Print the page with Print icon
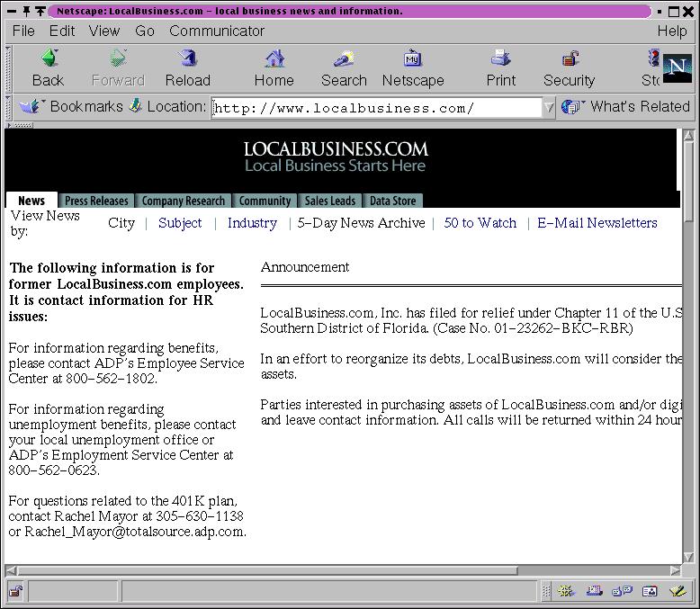Viewport: 700px width, 609px height. [501, 58]
